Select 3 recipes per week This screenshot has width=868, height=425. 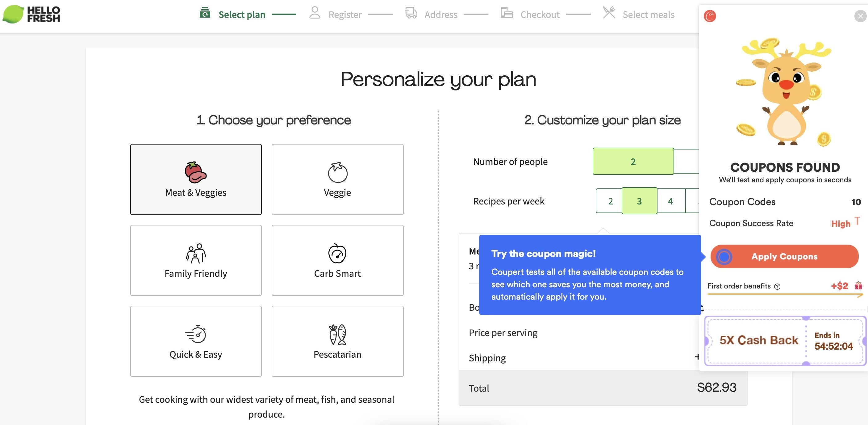(639, 201)
